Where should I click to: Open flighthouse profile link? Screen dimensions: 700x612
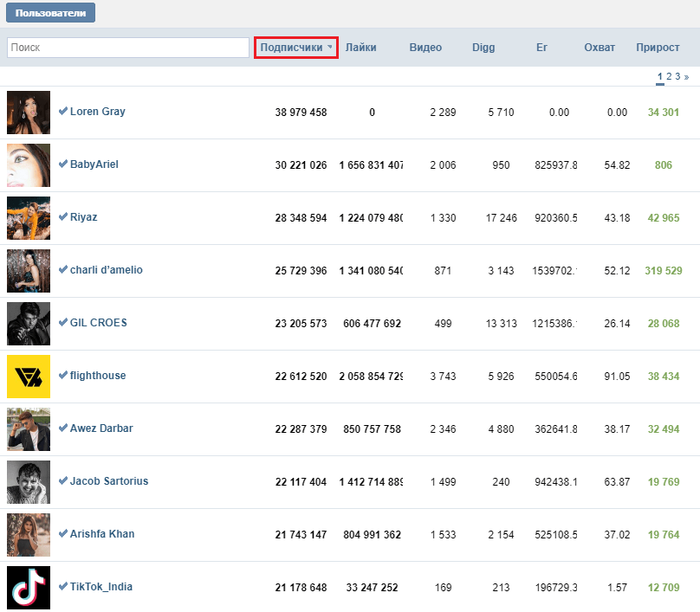point(98,376)
